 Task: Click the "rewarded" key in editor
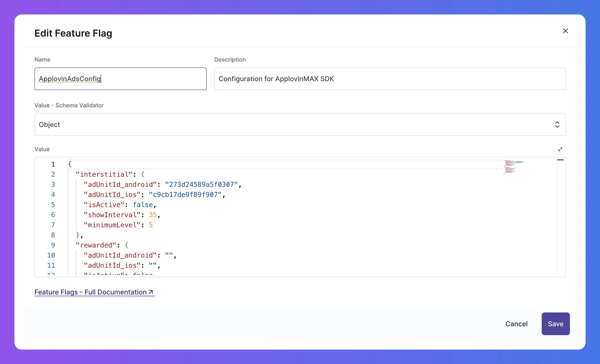[x=96, y=245]
